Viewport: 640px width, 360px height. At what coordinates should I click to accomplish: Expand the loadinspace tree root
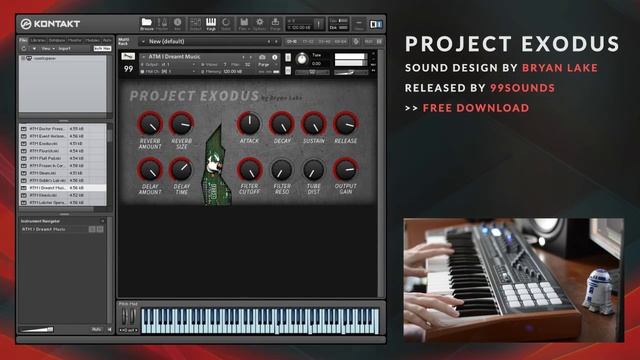[x=23, y=59]
